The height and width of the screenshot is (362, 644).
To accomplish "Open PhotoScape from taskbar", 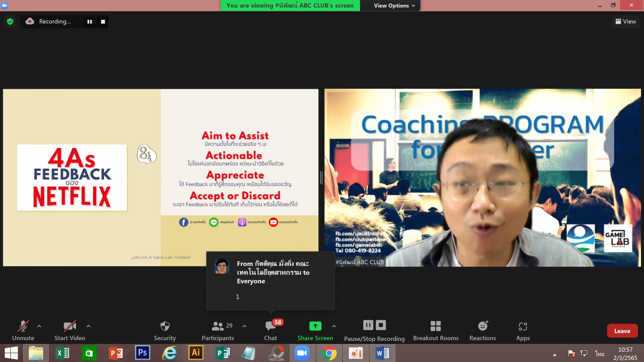I will point(276,353).
